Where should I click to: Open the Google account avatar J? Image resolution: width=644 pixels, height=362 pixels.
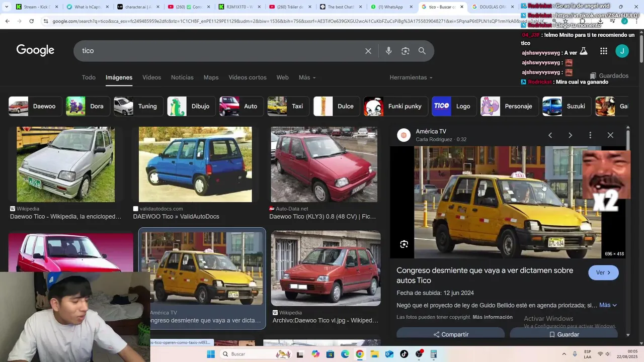[622, 51]
